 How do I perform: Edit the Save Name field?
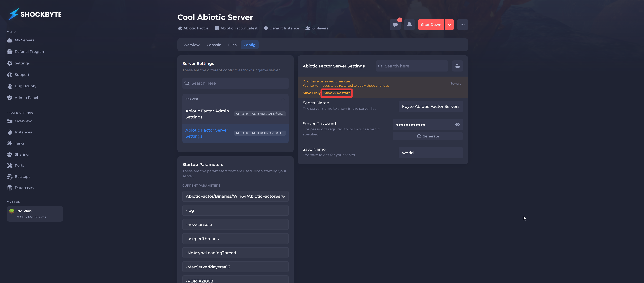(x=431, y=153)
